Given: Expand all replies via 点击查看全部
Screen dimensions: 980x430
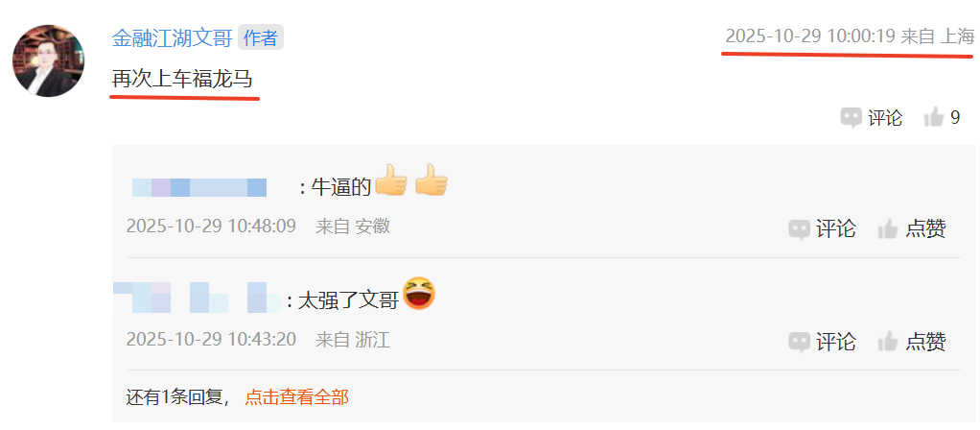Looking at the screenshot, I should [x=297, y=396].
